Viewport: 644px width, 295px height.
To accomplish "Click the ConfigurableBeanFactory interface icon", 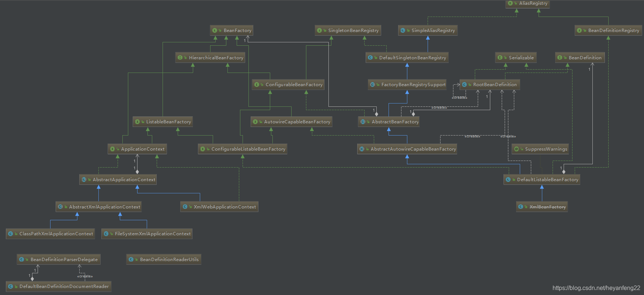I will coord(257,85).
